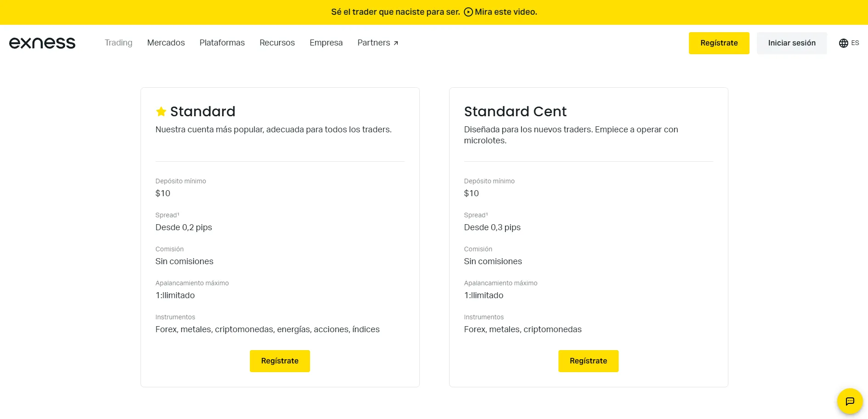The height and width of the screenshot is (419, 868).
Task: Click the 'Mira este video.' banner link
Action: pyautogui.click(x=506, y=12)
